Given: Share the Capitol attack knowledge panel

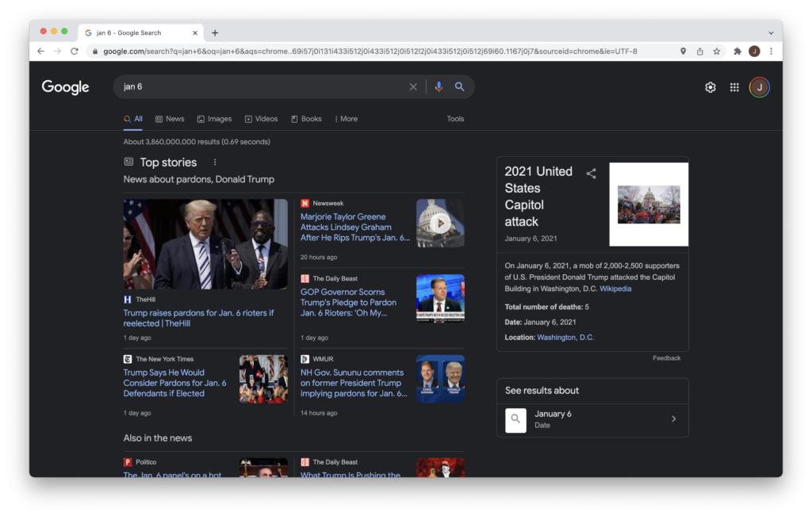Looking at the screenshot, I should click(591, 174).
